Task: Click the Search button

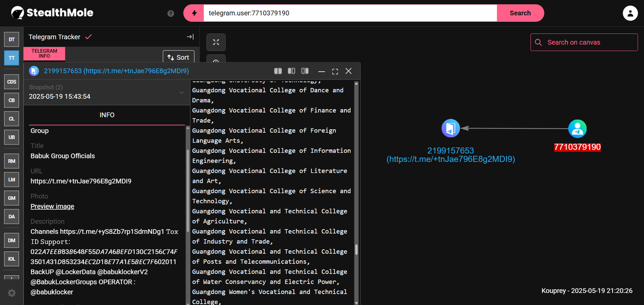Action: pos(520,13)
